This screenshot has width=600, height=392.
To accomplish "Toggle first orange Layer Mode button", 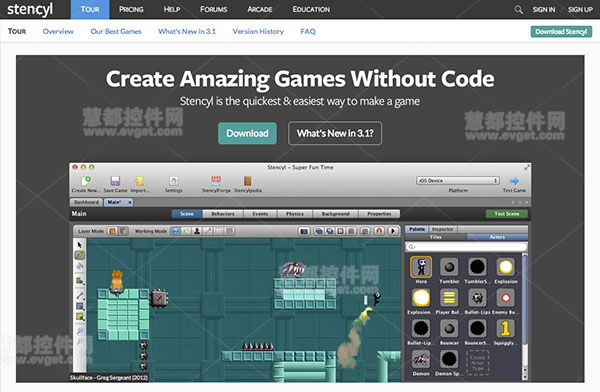I will [x=112, y=231].
